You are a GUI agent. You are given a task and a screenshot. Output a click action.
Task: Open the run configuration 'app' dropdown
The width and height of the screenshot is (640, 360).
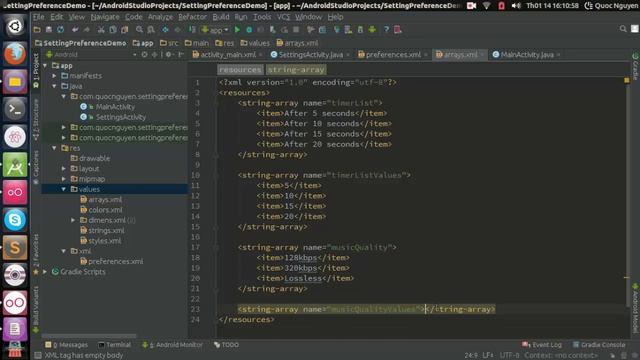(x=215, y=30)
